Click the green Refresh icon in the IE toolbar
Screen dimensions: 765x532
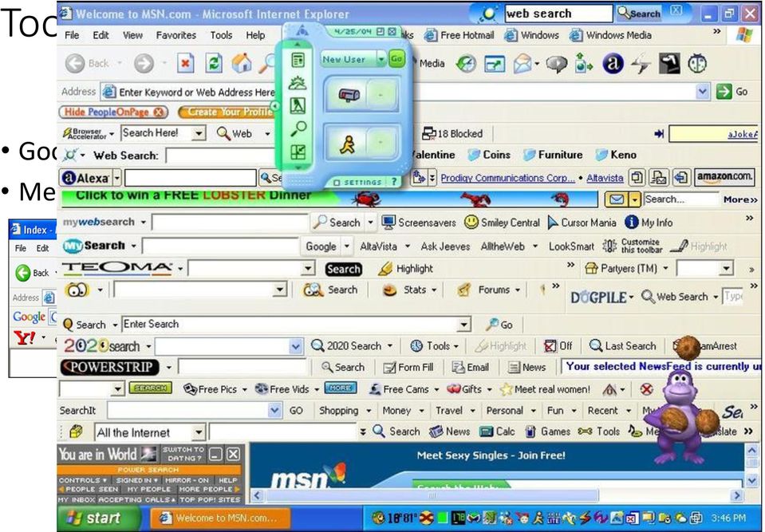tap(213, 63)
